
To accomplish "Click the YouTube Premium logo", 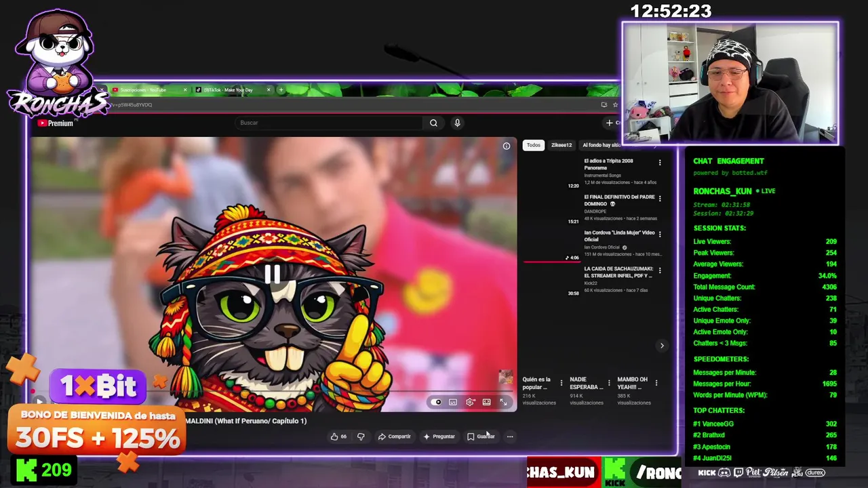I will [56, 123].
